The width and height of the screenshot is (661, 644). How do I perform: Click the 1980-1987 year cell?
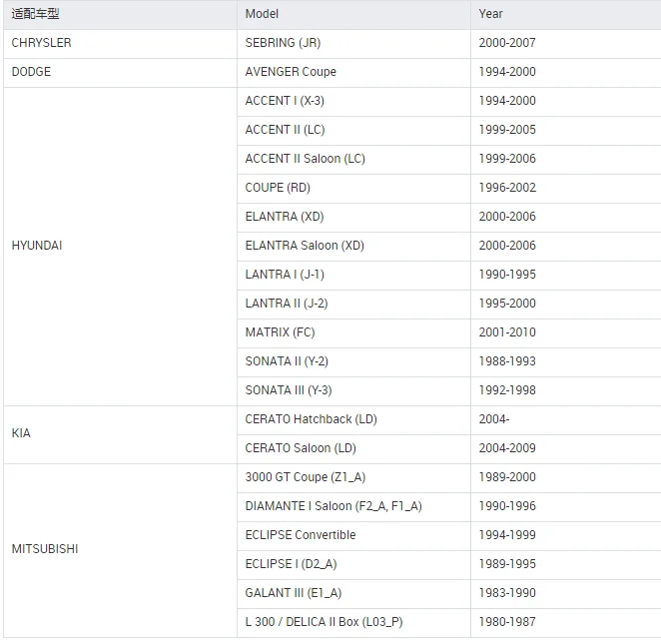[x=566, y=623]
